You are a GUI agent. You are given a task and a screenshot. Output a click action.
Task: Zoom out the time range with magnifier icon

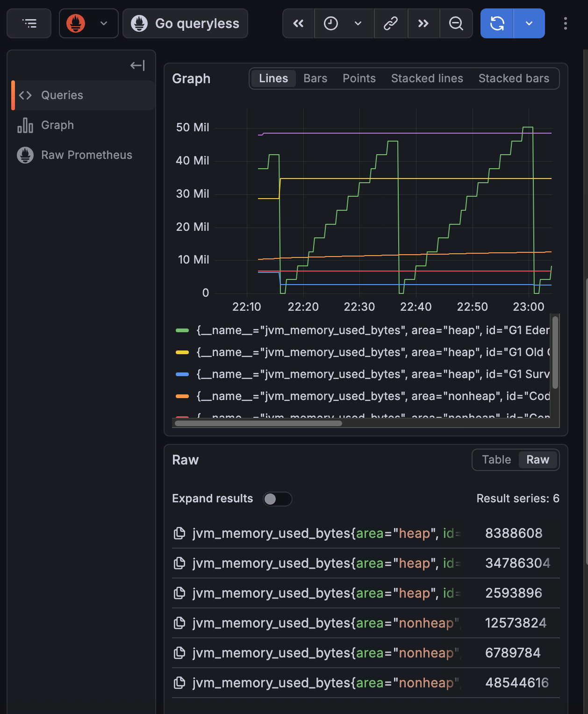(x=456, y=23)
